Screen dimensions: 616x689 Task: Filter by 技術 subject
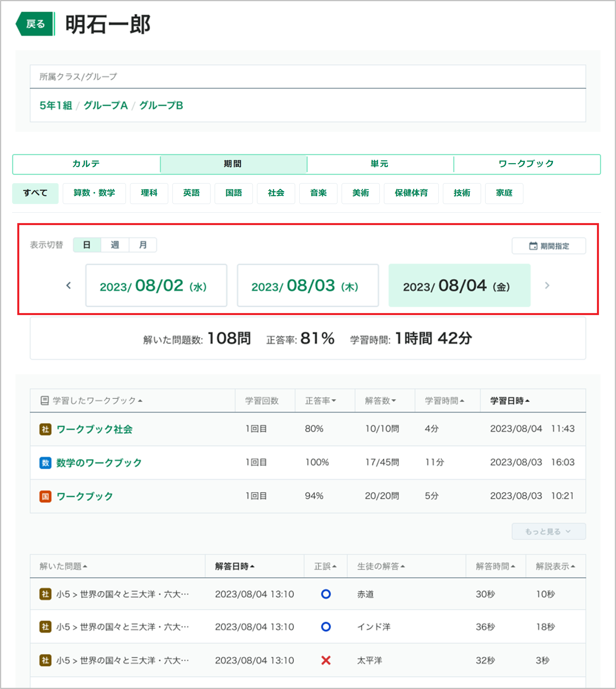point(462,193)
